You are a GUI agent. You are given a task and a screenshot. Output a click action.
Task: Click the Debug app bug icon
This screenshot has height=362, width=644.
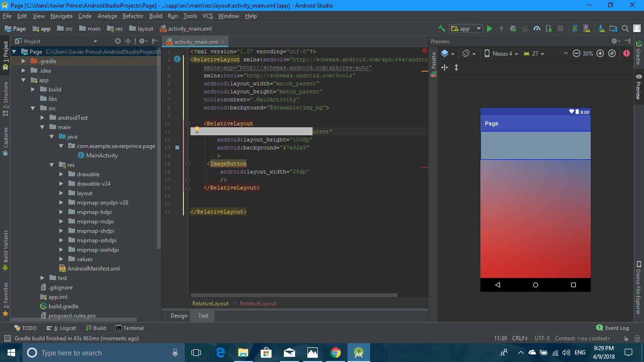click(x=513, y=29)
